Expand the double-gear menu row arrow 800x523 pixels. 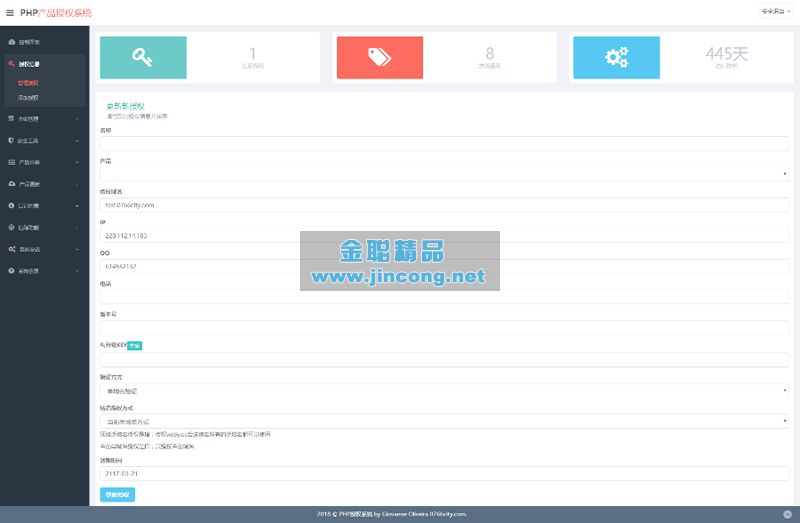tap(77, 250)
